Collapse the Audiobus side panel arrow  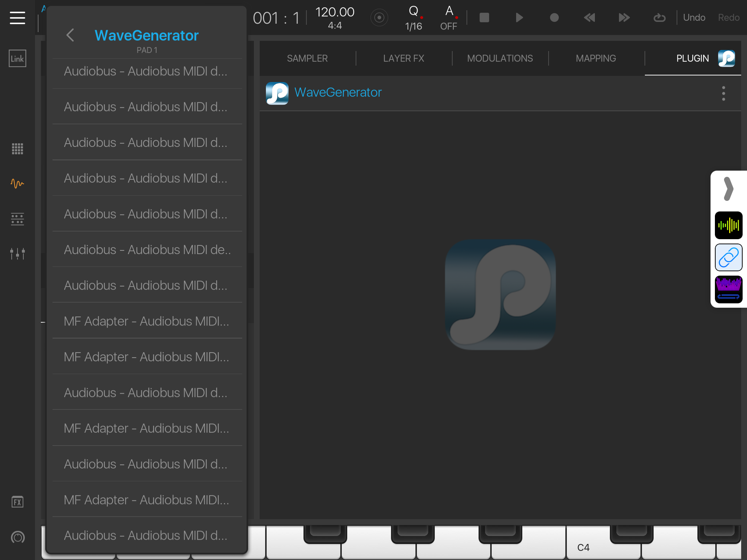click(x=728, y=189)
